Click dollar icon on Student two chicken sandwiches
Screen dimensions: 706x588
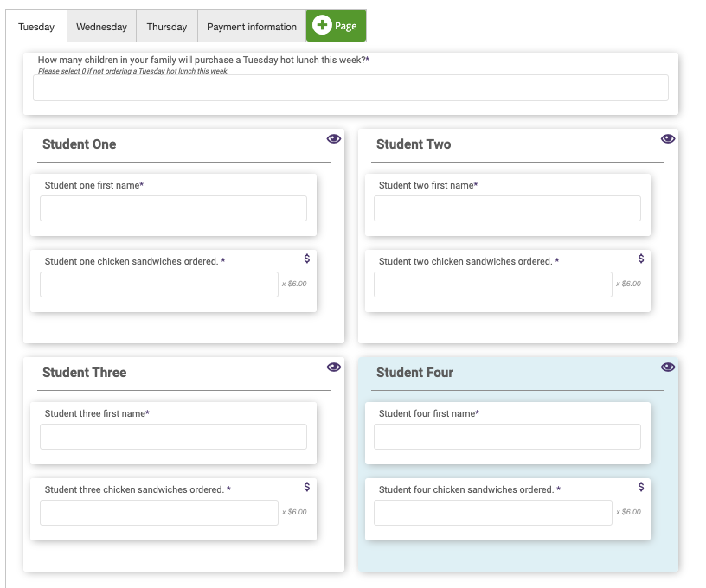(641, 259)
